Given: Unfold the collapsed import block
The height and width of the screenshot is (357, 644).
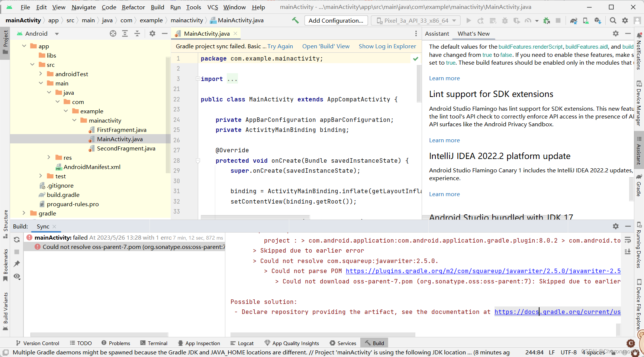Looking at the screenshot, I should coord(198,79).
